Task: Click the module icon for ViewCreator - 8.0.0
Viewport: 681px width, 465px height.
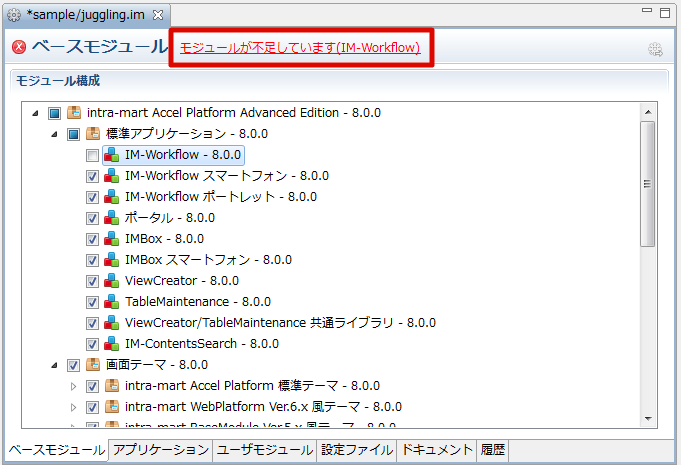Action: [112, 281]
